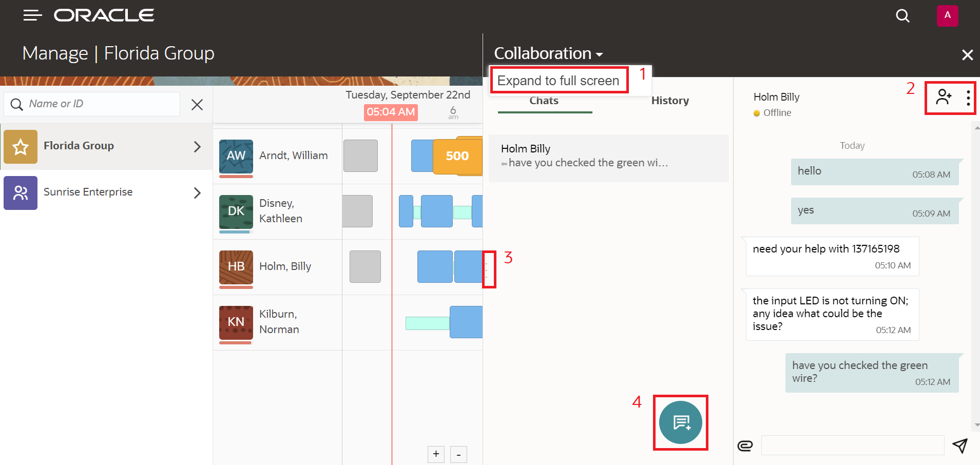This screenshot has height=465, width=980.
Task: Send the message via paper plane icon
Action: pos(962,445)
